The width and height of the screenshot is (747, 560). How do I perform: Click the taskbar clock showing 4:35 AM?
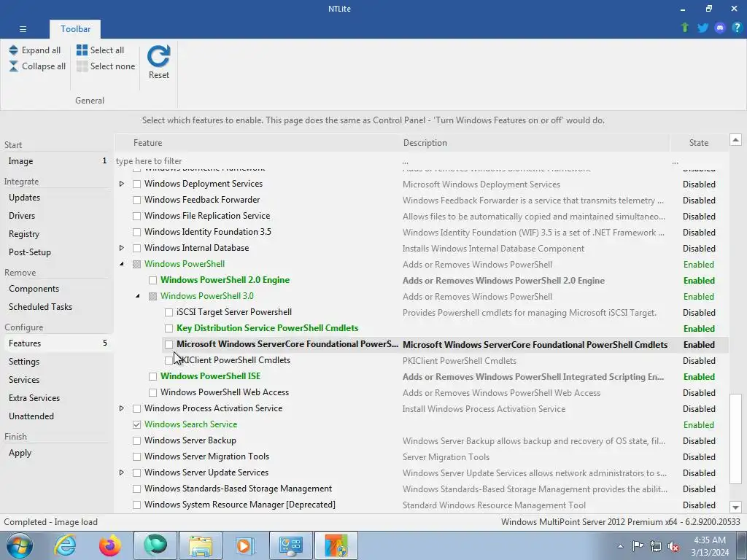[711, 545]
